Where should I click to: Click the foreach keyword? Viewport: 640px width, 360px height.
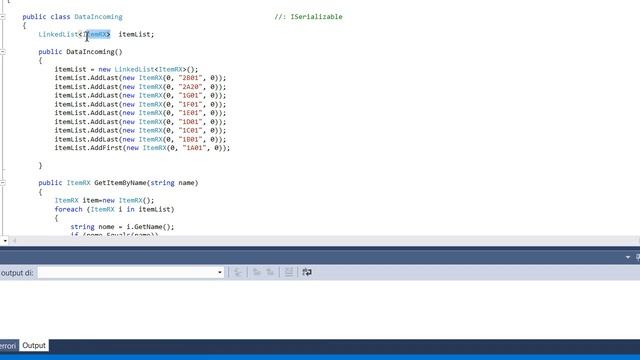[x=69, y=209]
